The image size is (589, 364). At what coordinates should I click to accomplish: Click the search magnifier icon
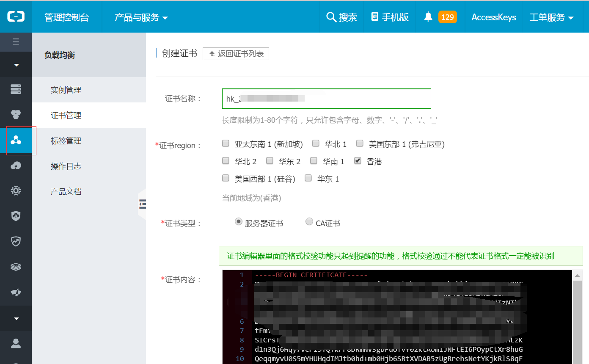pyautogui.click(x=331, y=17)
